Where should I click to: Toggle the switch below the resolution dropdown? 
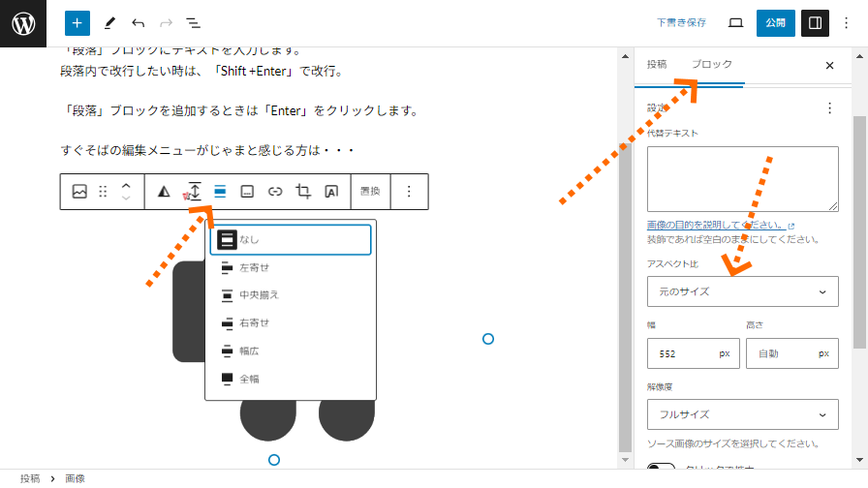click(x=661, y=471)
